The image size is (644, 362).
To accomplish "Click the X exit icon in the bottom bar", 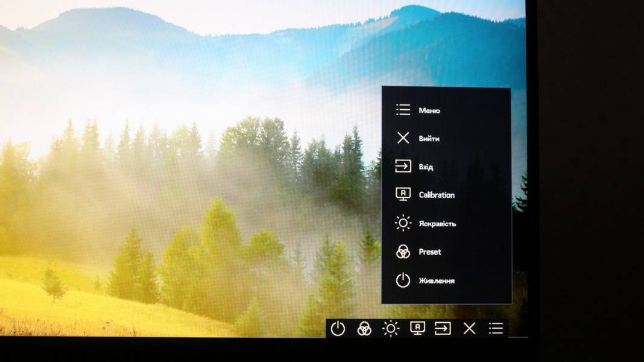I will [469, 328].
